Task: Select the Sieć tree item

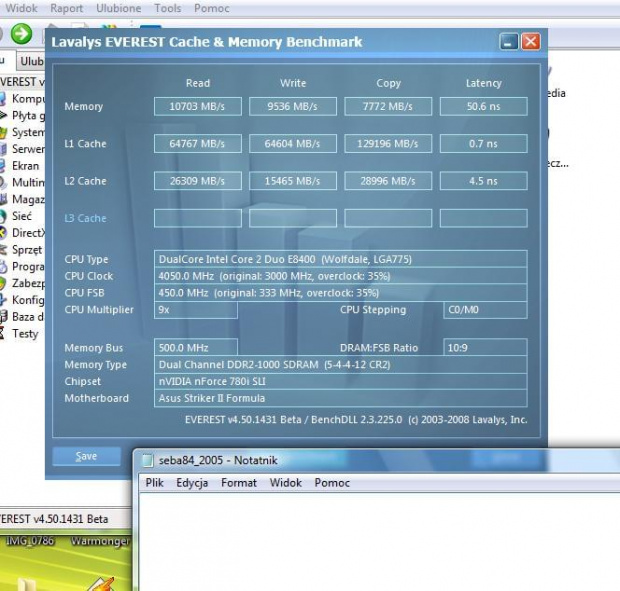Action: [x=16, y=216]
